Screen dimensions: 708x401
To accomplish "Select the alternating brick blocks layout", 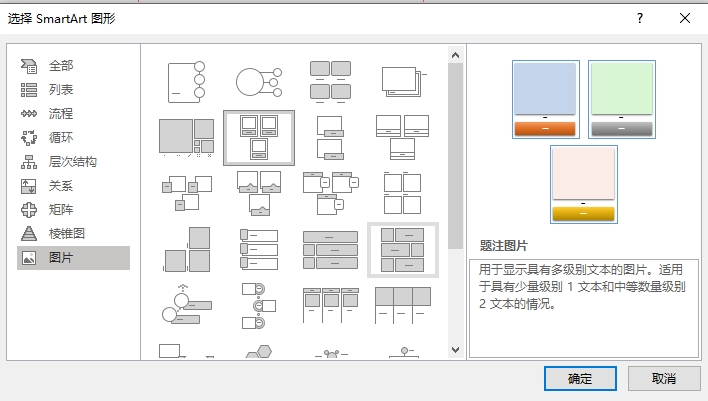I will [403, 249].
